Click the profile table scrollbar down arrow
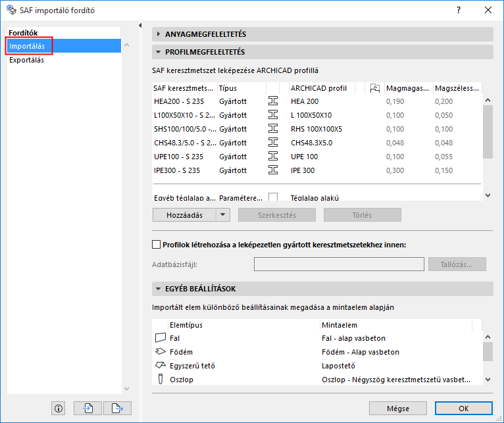 click(x=488, y=195)
